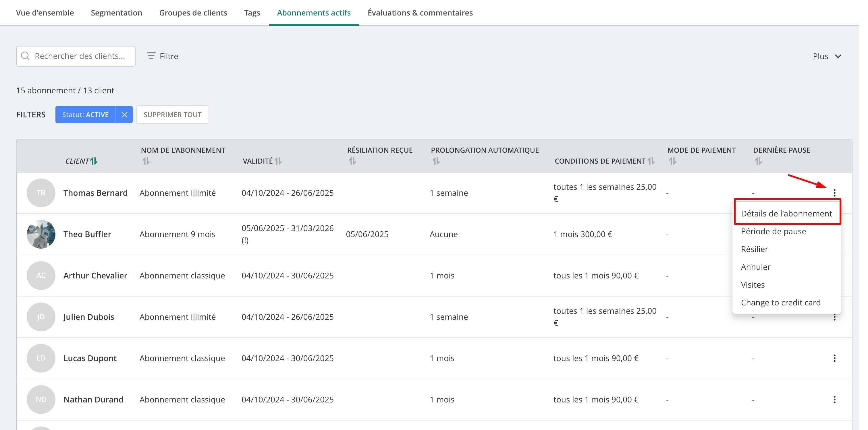This screenshot has height=430, width=868.
Task: Choose Période de pause menu entry
Action: (786, 231)
